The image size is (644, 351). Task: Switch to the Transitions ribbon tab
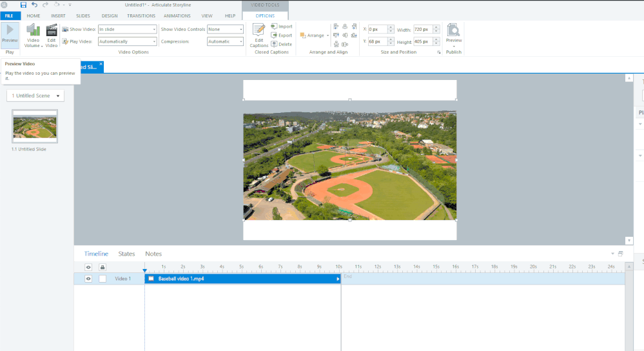[x=141, y=15]
